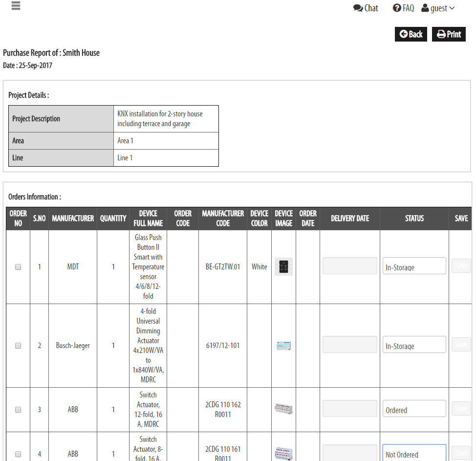Viewport: 476px width, 461px height.
Task: Select the 4-fold Universal Dimming Actuator name
Action: [x=148, y=346]
